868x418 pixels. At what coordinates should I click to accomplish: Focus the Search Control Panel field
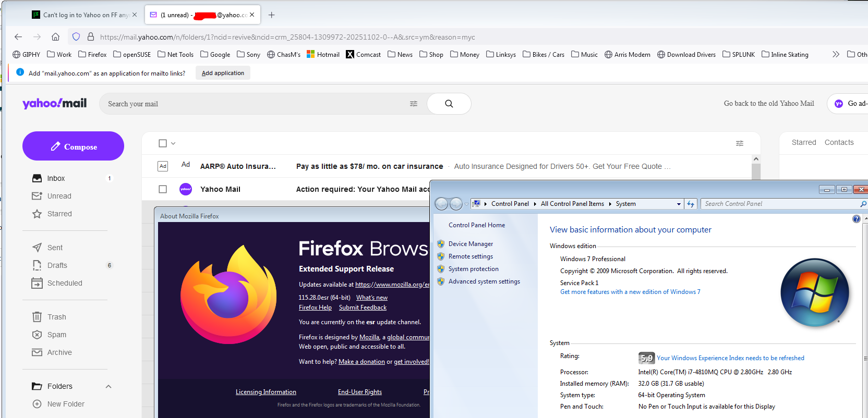[781, 204]
